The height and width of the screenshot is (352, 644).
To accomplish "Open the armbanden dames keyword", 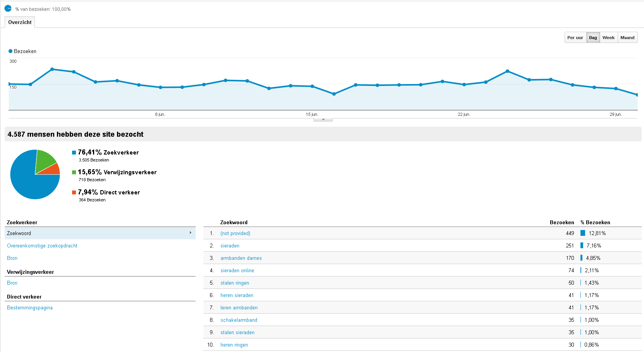I will coord(241,258).
